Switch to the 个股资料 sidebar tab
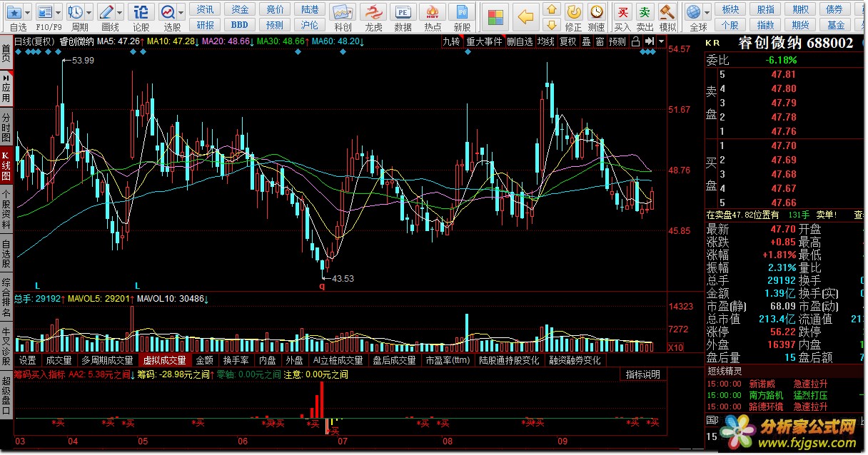 click(x=6, y=209)
